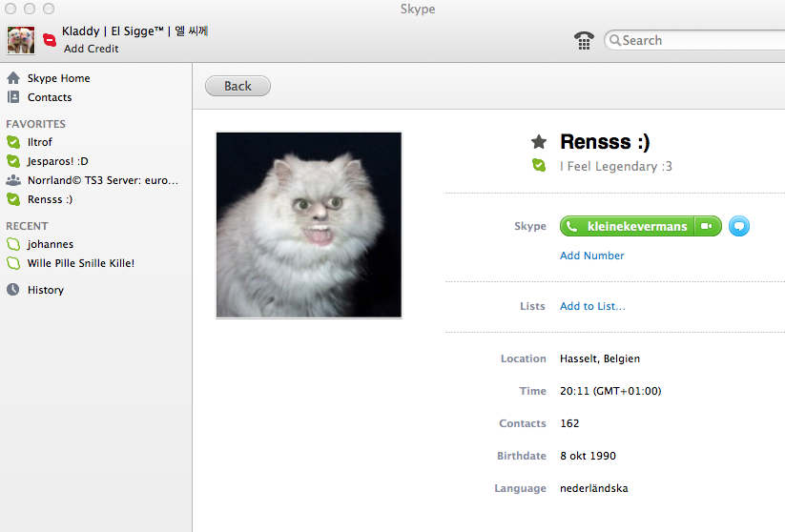Image resolution: width=785 pixels, height=532 pixels.
Task: Open Contacts in the sidebar
Action: 50,97
